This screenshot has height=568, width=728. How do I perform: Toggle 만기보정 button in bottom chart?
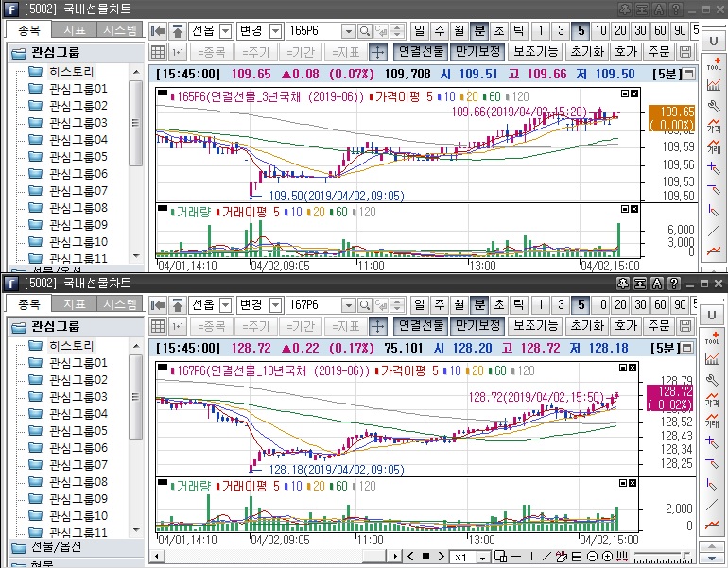[x=476, y=325]
